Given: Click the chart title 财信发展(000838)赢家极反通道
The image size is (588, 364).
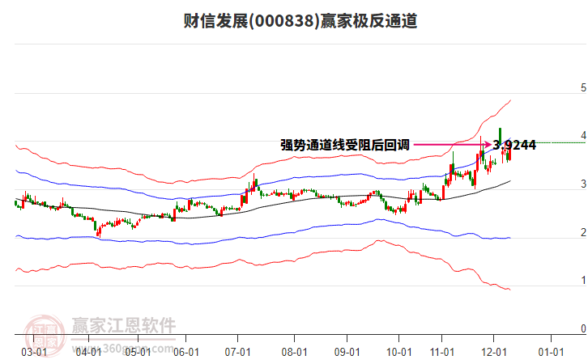Looking at the screenshot, I should [300, 21].
